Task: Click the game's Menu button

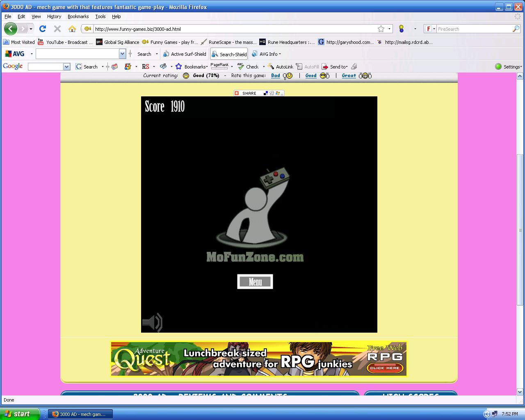Action: pyautogui.click(x=255, y=282)
